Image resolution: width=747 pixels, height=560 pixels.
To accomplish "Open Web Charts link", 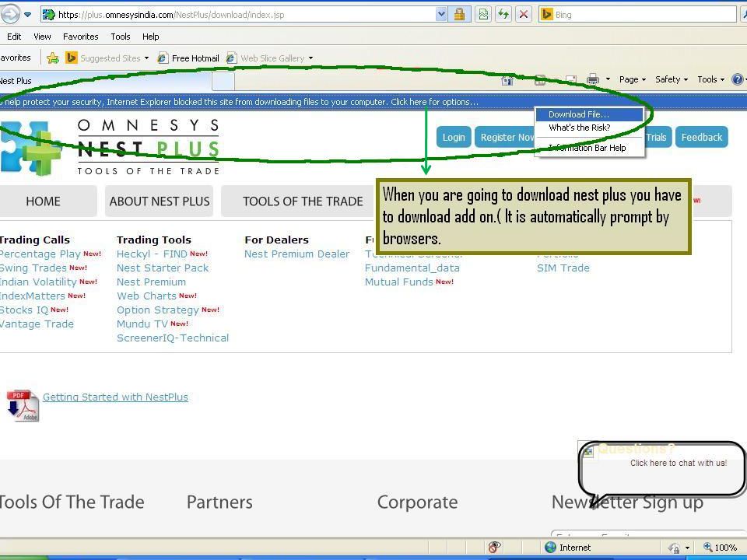I will (147, 296).
